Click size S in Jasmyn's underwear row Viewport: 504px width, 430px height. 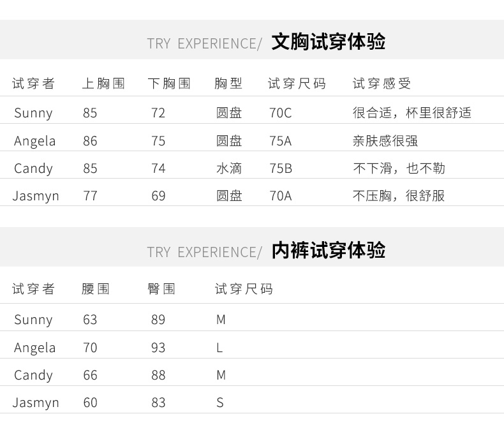pos(219,403)
